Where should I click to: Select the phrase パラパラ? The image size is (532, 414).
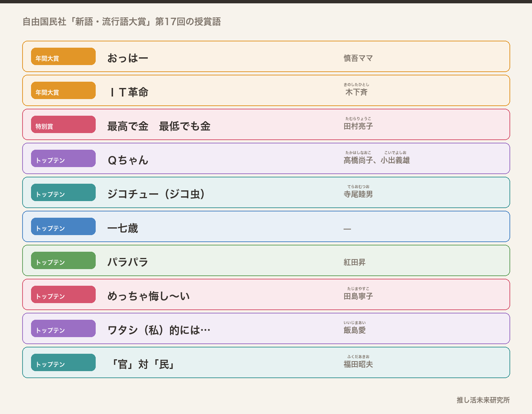(128, 262)
